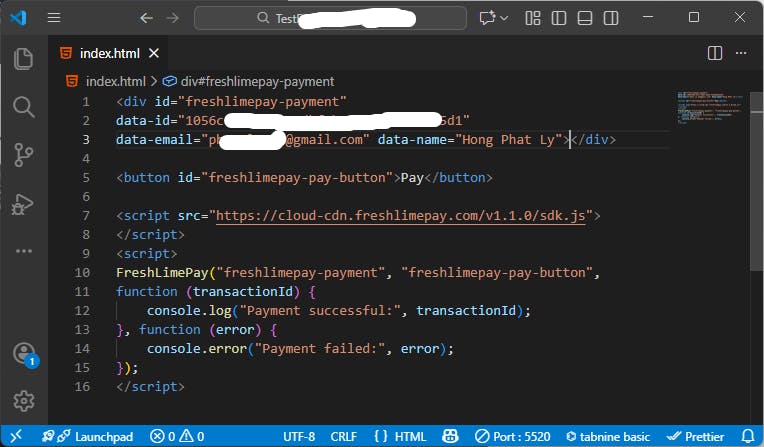Open the Accounts menu with badge
The image size is (764, 447).
click(x=25, y=354)
